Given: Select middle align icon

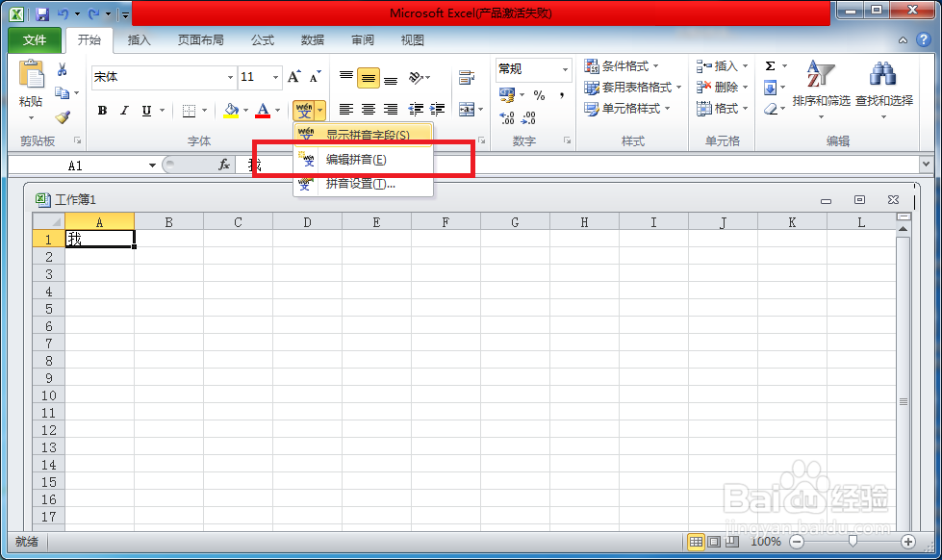Looking at the screenshot, I should [369, 78].
